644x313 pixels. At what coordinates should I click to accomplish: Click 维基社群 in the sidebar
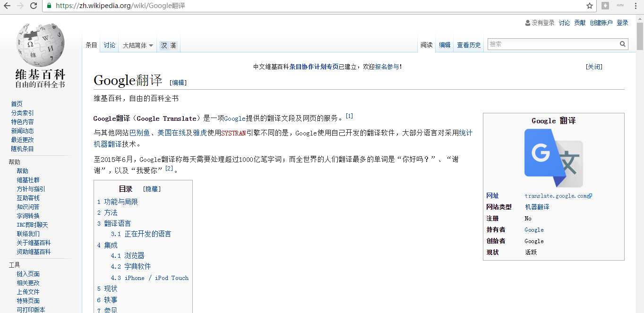click(28, 180)
